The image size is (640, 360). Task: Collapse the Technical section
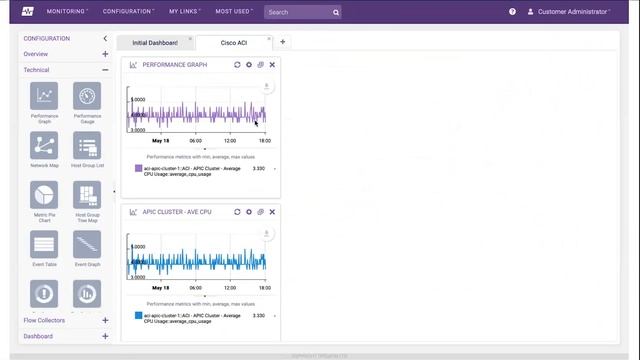coord(105,70)
